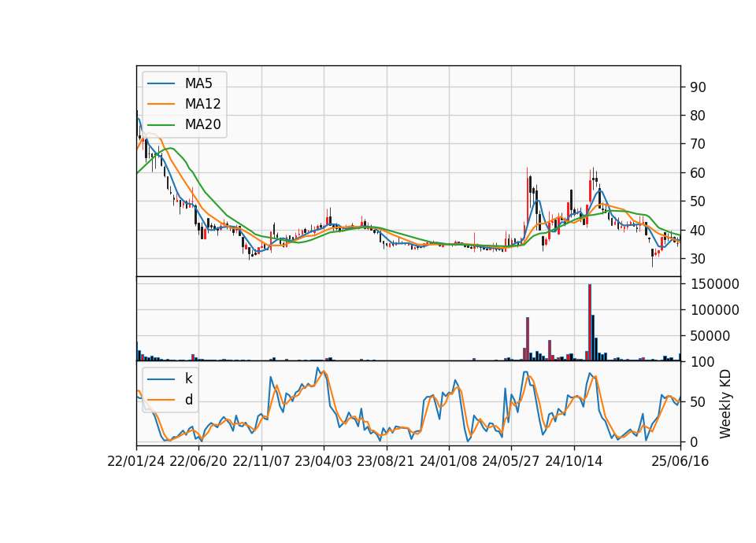Click the 50000 volume axis label
The image size is (756, 543).
tap(710, 336)
